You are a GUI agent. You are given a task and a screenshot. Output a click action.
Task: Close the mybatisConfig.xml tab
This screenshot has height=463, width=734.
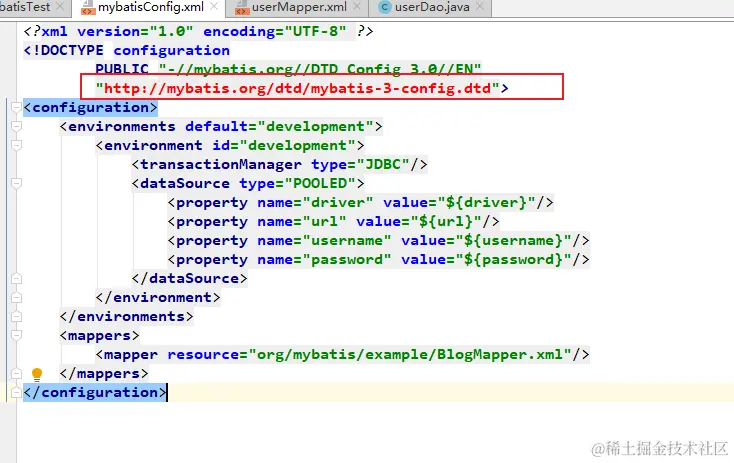[x=214, y=7]
